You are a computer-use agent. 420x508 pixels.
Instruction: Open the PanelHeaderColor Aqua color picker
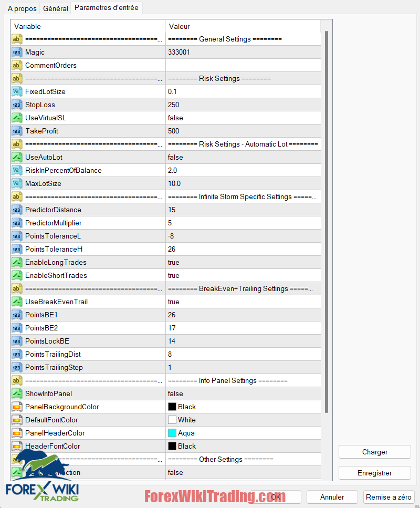click(243, 433)
